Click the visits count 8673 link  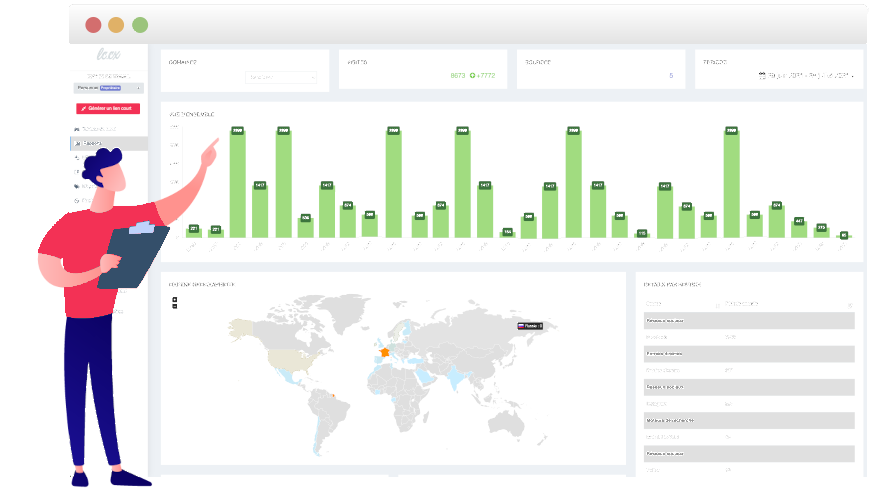pyautogui.click(x=458, y=75)
